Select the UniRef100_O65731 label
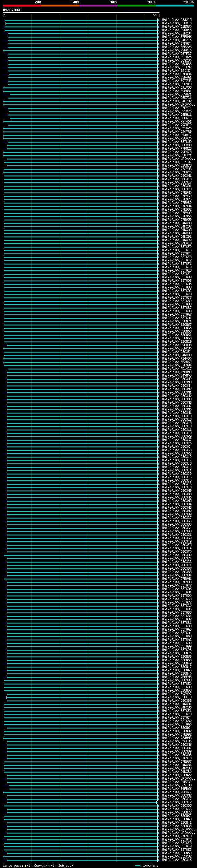Viewport: 197px width, 868px height. [177, 98]
